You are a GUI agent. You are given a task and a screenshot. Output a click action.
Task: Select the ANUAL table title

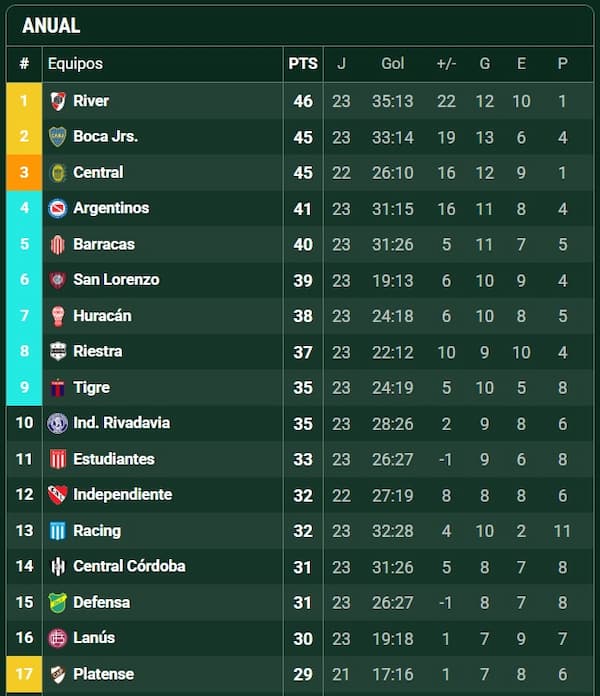(x=51, y=25)
